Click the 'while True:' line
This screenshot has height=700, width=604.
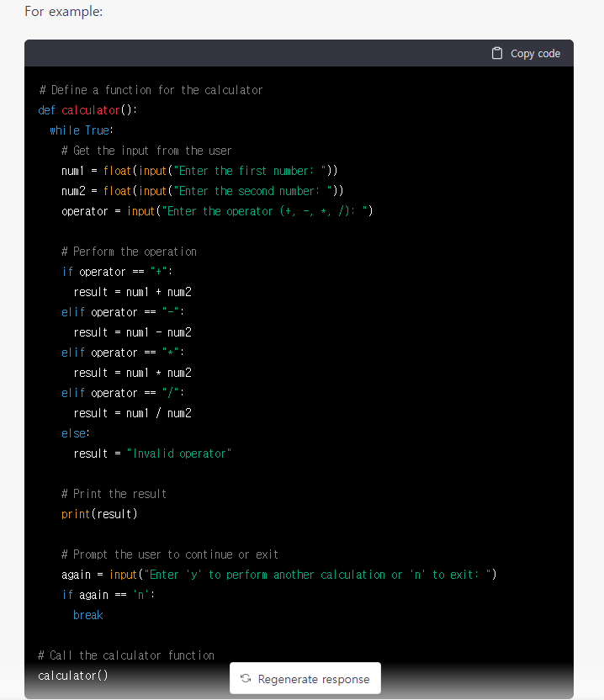point(82,130)
